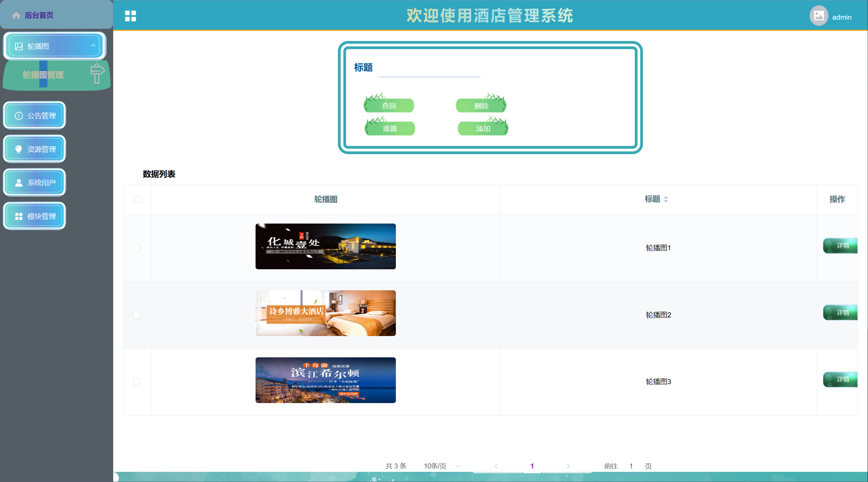Check the checkbox for 轮播图1 row
868x482 pixels.
pyautogui.click(x=137, y=248)
